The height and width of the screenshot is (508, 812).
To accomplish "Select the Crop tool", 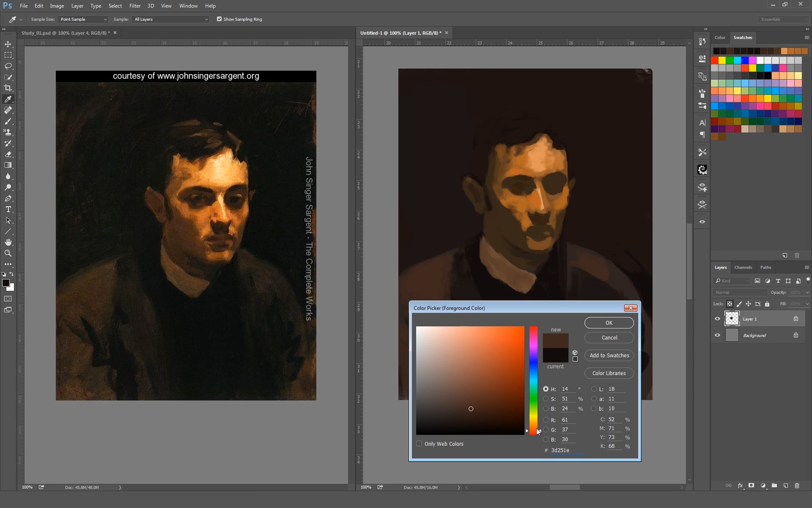I will (8, 88).
